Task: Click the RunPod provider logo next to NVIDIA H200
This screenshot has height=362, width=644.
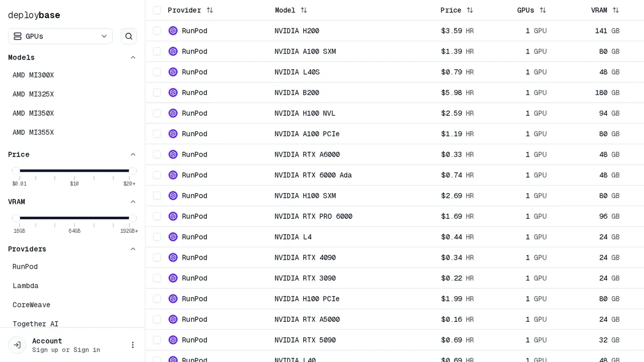Action: (173, 31)
